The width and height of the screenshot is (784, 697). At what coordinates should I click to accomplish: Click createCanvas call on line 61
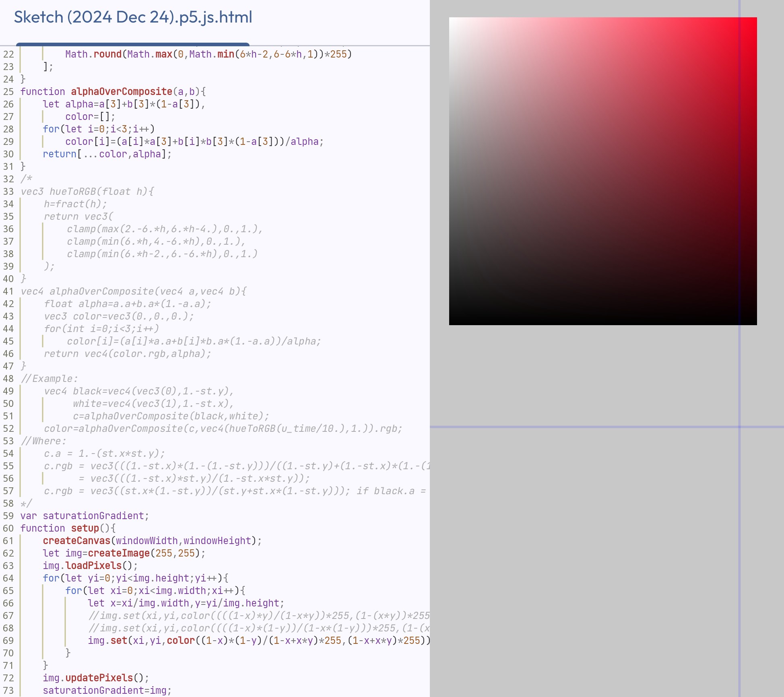[x=76, y=541]
